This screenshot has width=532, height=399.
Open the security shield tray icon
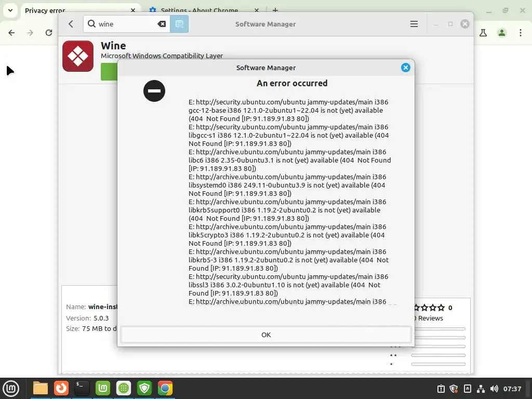point(454,389)
